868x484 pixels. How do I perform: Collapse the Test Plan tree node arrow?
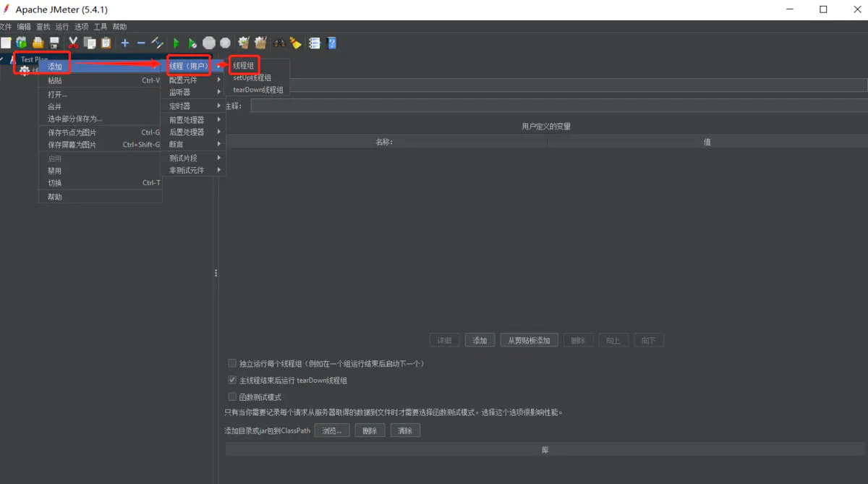(2, 59)
